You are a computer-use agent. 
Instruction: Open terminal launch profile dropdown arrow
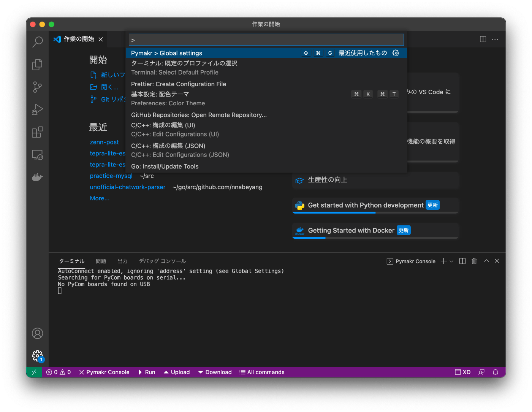pos(451,261)
